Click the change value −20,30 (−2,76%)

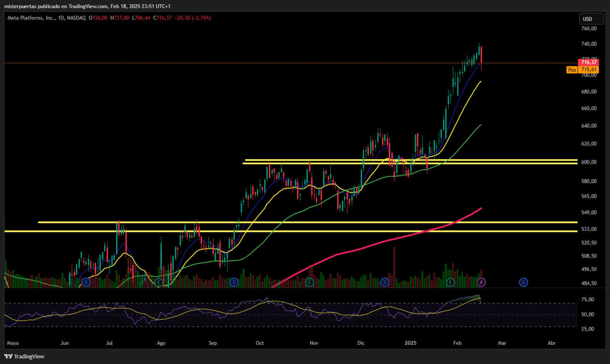193,18
